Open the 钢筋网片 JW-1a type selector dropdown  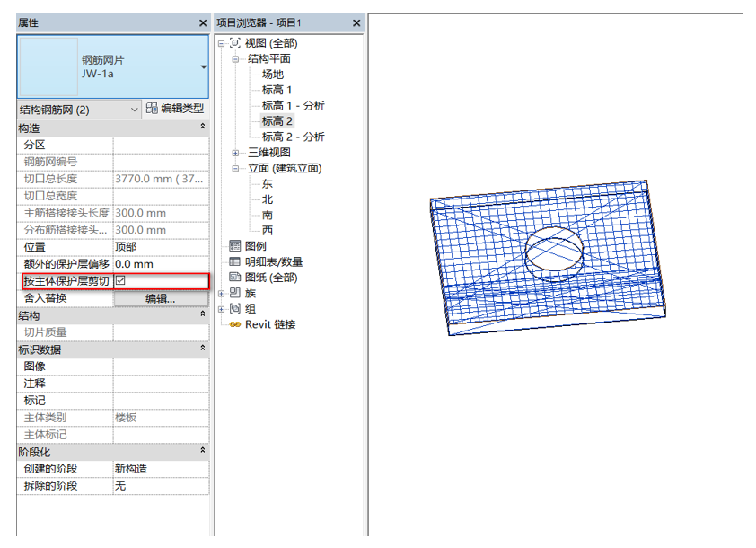tap(203, 67)
